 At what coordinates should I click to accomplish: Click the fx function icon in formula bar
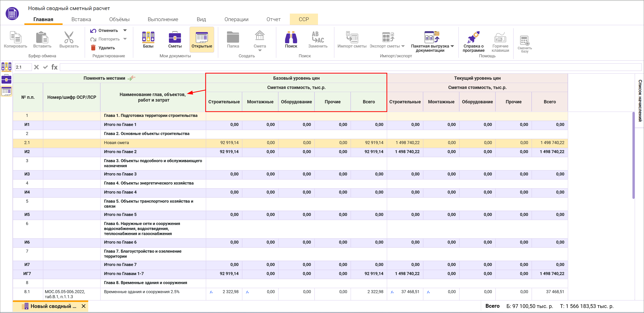click(x=54, y=67)
